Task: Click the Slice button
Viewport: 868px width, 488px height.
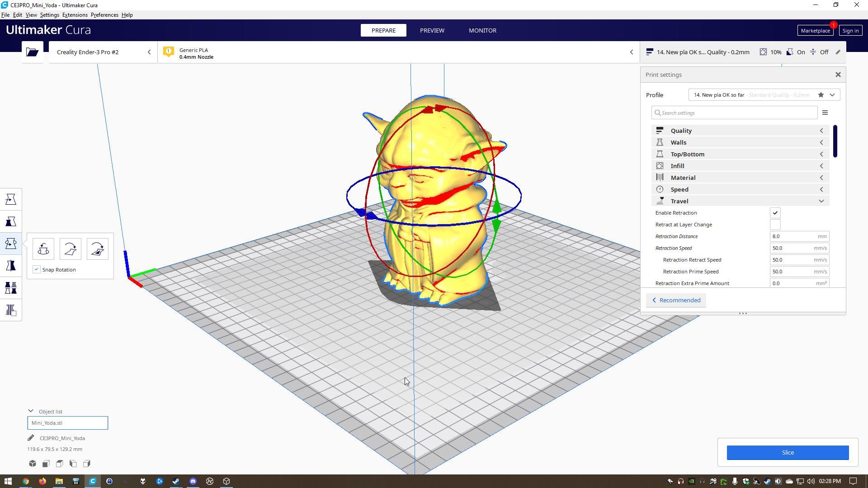Action: pos(787,452)
